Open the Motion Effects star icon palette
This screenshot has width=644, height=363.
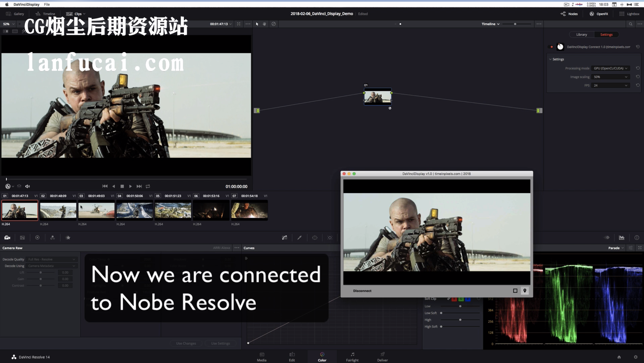[68, 237]
